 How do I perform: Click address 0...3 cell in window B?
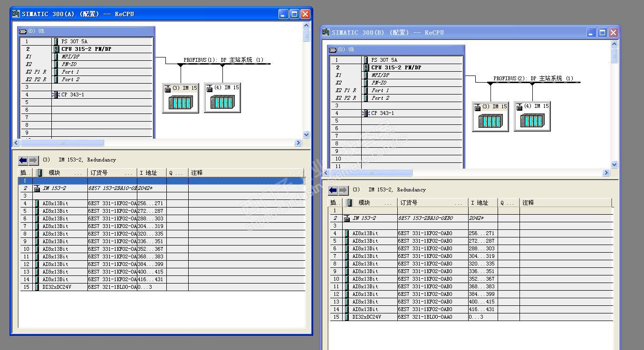point(483,317)
